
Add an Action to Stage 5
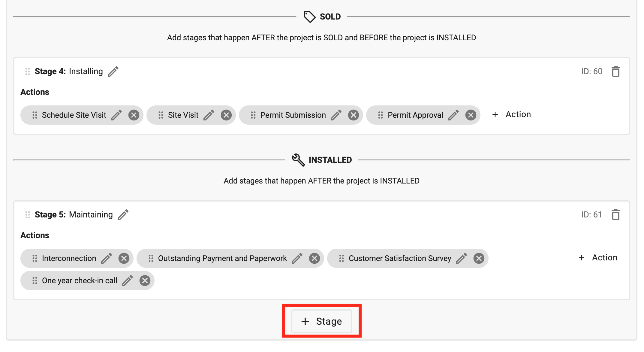(x=598, y=258)
